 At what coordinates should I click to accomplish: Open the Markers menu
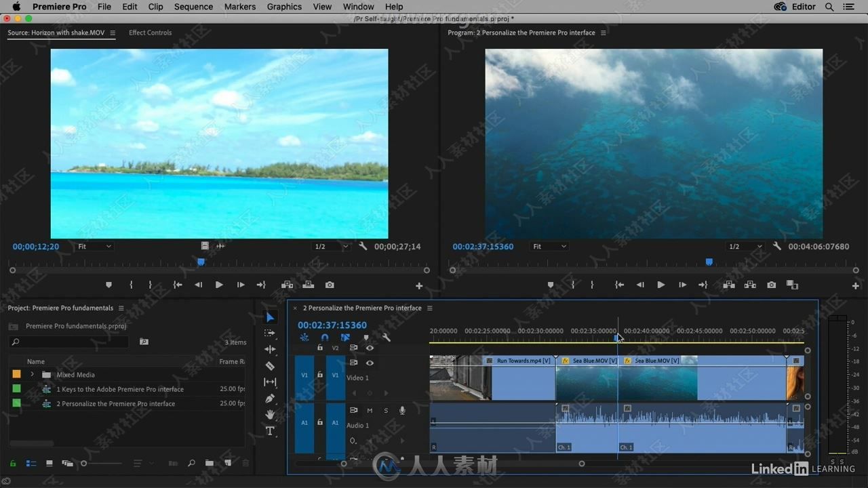click(x=240, y=7)
